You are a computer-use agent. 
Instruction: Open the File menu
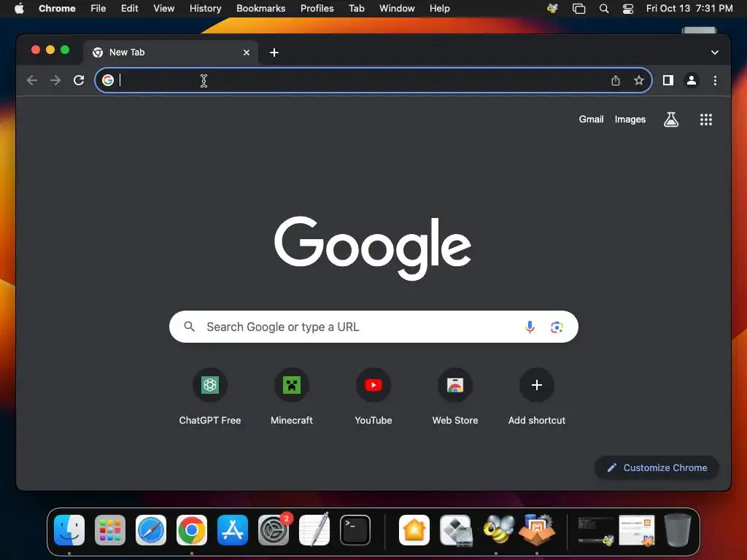click(98, 9)
